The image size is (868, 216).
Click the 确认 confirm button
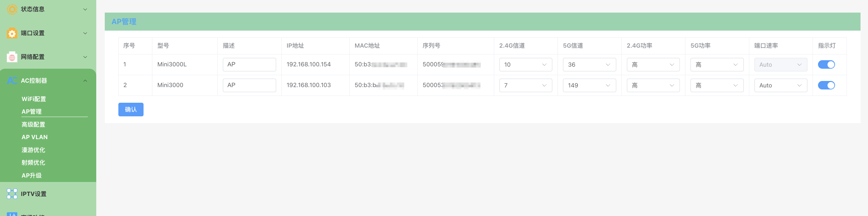click(131, 110)
